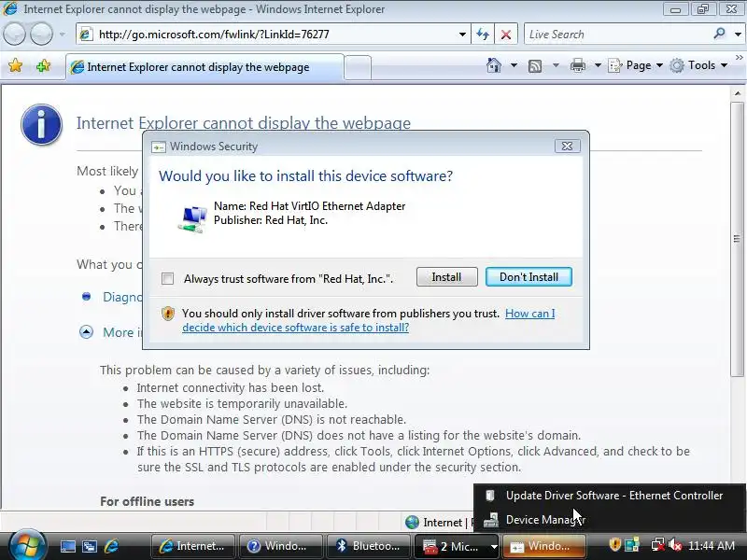Click the Diagnose connection bullet icon
This screenshot has width=747, height=560.
(x=86, y=297)
